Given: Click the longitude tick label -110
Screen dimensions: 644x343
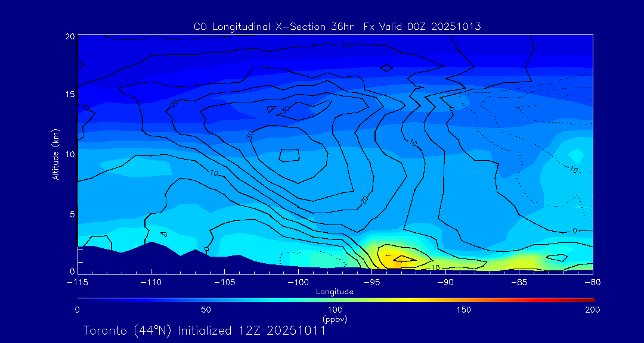Looking at the screenshot, I should 151,282.
